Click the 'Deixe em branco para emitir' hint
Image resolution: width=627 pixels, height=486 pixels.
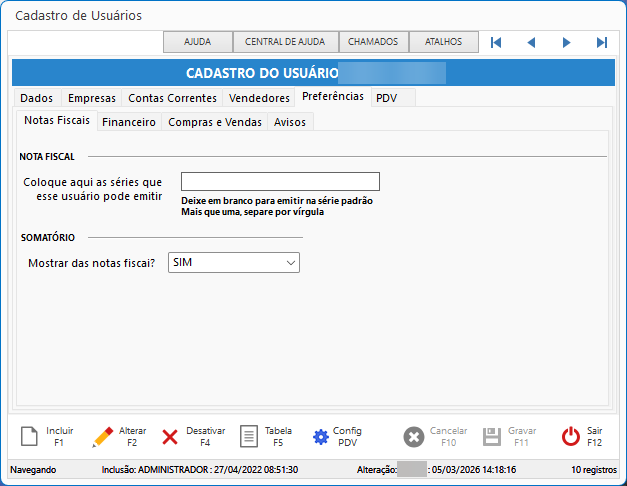[x=277, y=201]
